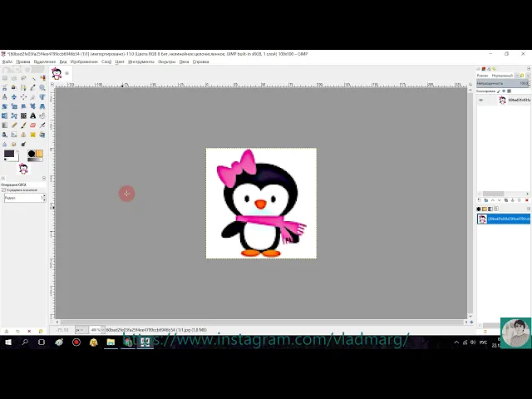Close the penguin image tab
Screen dimensions: 532x399
[x=66, y=73]
